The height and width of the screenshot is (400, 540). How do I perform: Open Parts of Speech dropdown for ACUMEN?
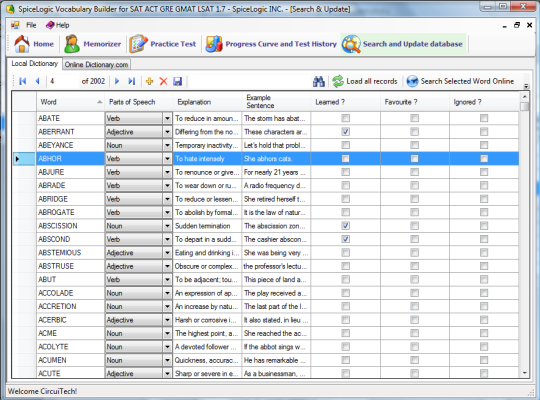pyautogui.click(x=167, y=360)
